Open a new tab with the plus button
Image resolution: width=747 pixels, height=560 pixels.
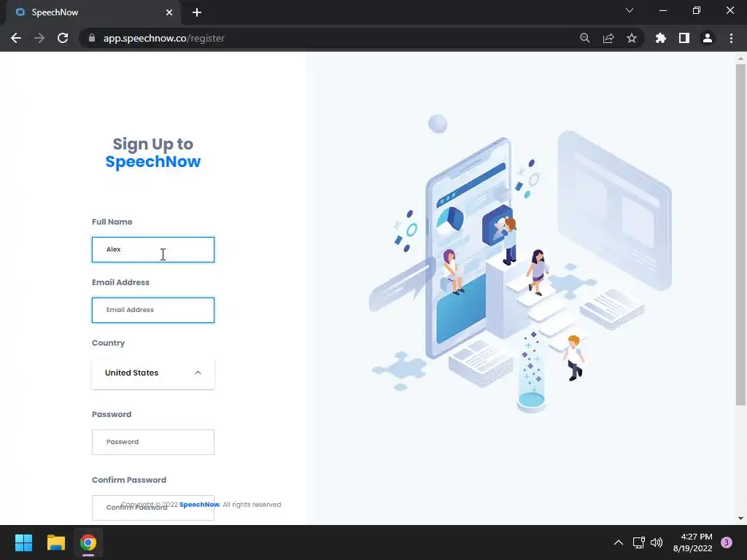pyautogui.click(x=197, y=12)
